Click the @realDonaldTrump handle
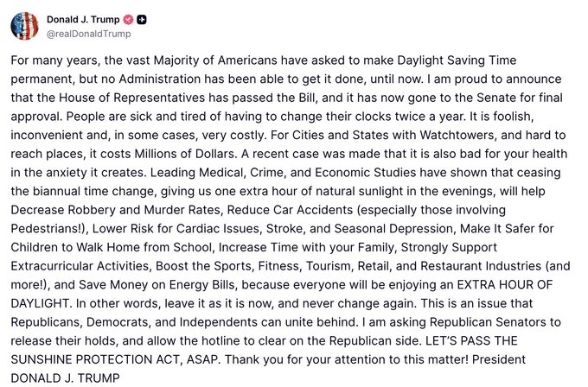The width and height of the screenshot is (588, 387). coord(88,34)
